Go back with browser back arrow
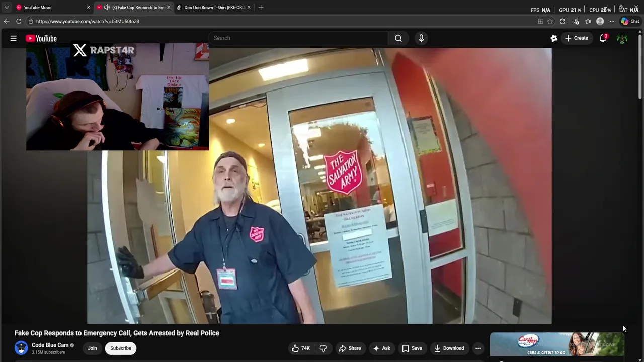The height and width of the screenshot is (362, 644). [7, 21]
